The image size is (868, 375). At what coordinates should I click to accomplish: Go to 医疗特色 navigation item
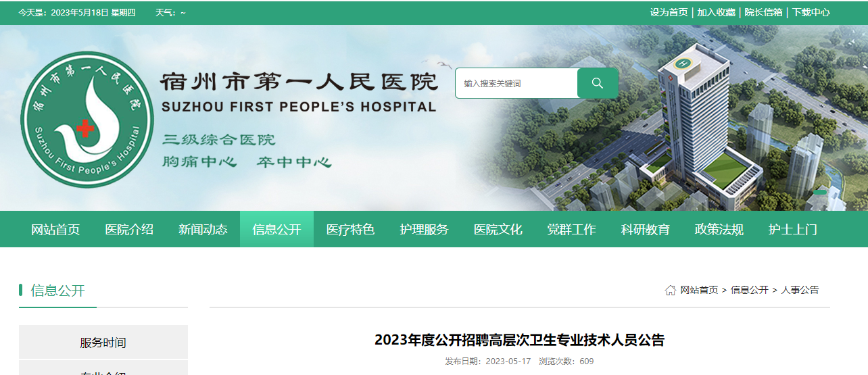click(350, 229)
